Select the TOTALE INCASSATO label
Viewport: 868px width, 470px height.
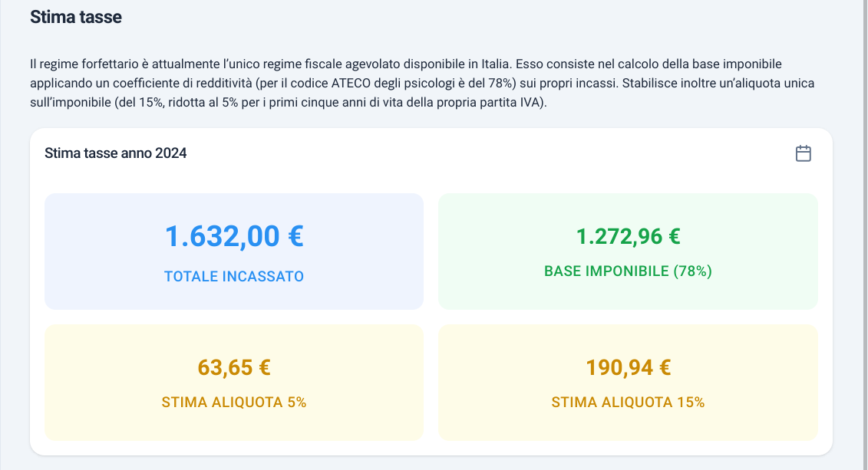pos(234,277)
